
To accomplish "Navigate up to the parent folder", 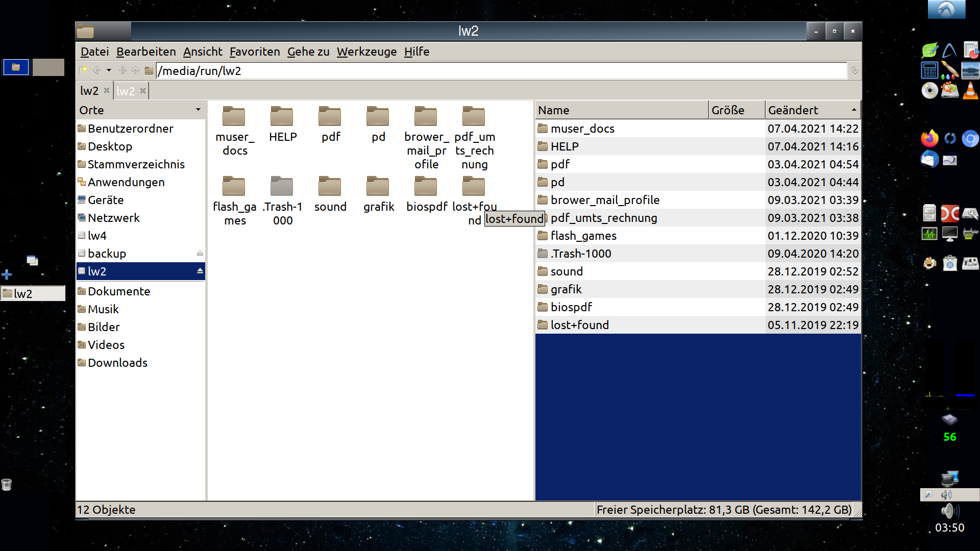I will point(135,70).
